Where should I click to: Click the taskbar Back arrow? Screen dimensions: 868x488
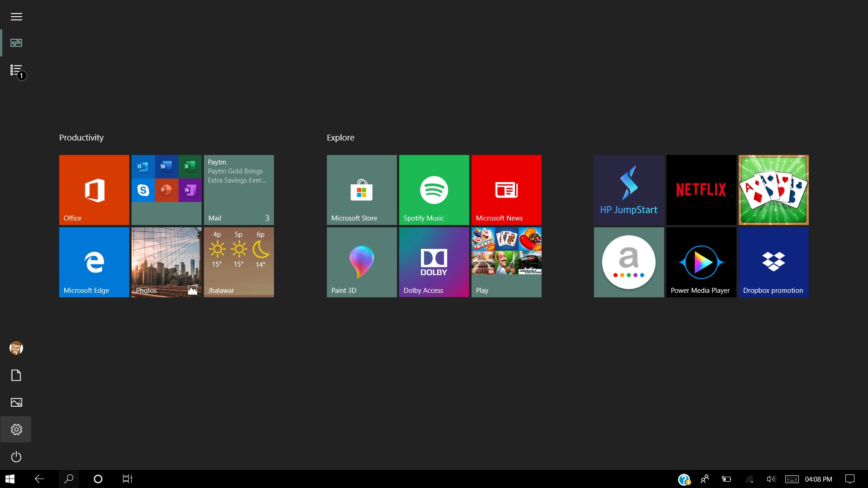39,479
